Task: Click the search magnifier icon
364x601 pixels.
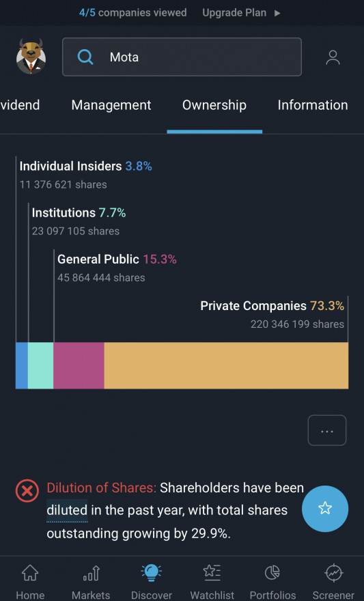Action: point(85,57)
